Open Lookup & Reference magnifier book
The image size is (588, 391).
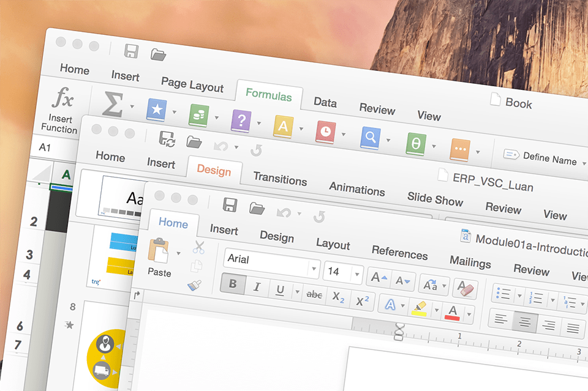[x=371, y=138]
